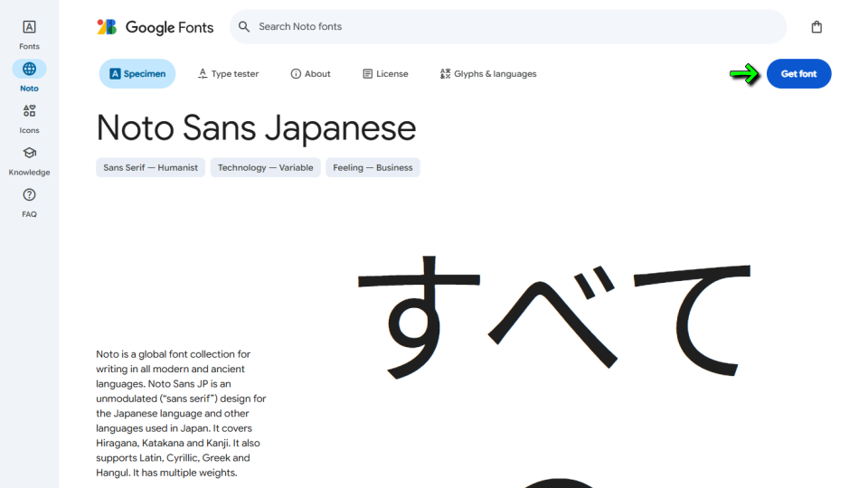
Task: Open the shopping bag icon
Action: pos(816,27)
